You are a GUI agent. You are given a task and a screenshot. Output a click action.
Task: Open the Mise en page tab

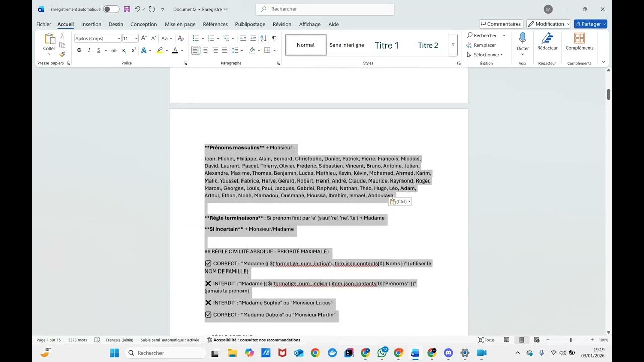click(180, 24)
